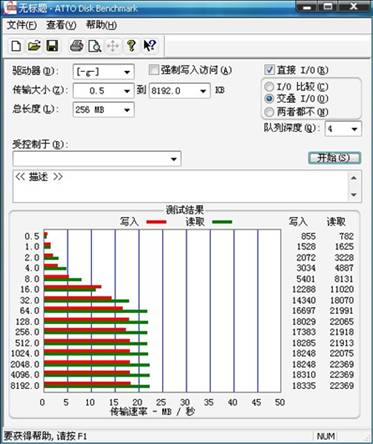
Task: Click inside the 描述 description text box
Action: pyautogui.click(x=180, y=186)
